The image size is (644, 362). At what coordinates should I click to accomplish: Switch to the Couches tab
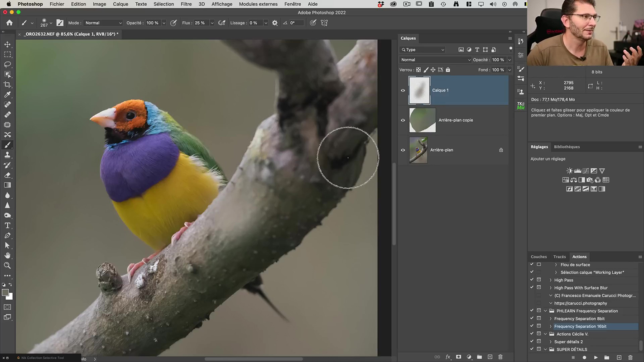[538, 257]
